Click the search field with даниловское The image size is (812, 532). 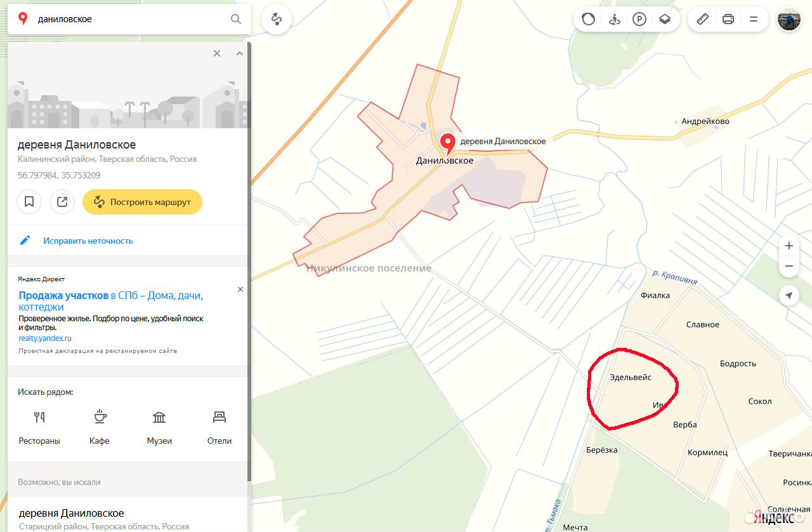[130, 19]
